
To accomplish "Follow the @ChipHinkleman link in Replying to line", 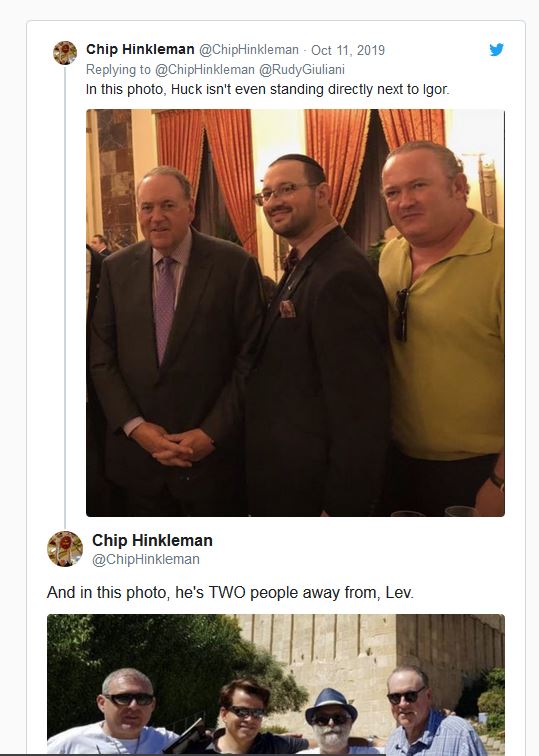I will tap(204, 70).
